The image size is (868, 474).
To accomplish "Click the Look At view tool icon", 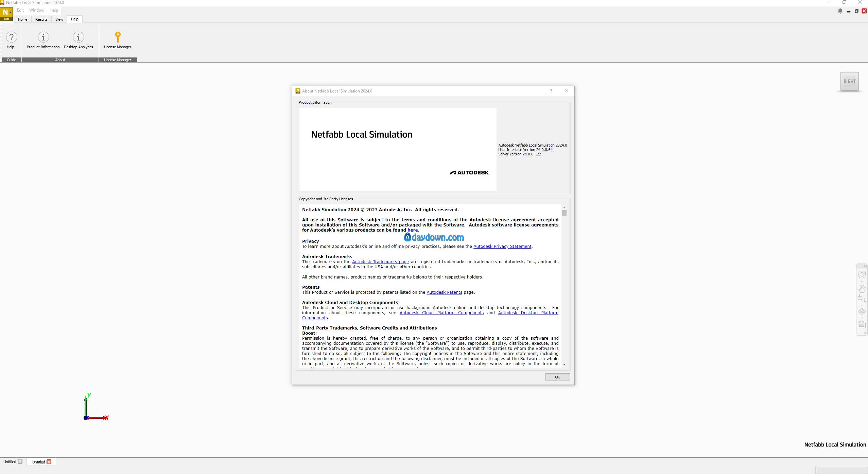I will tap(862, 325).
